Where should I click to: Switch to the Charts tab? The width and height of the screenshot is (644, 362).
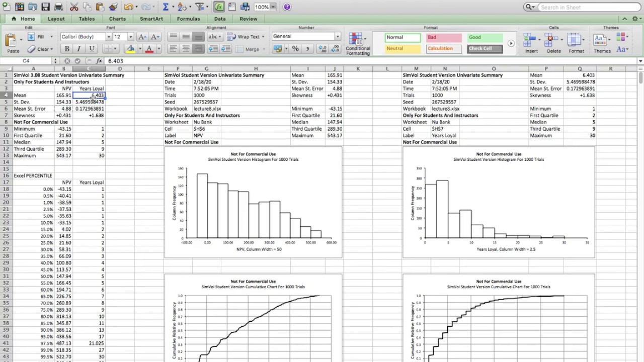[x=117, y=19]
